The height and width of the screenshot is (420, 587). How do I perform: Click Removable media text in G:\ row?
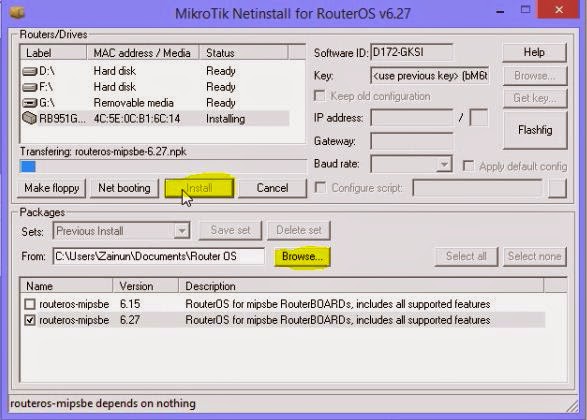[133, 103]
